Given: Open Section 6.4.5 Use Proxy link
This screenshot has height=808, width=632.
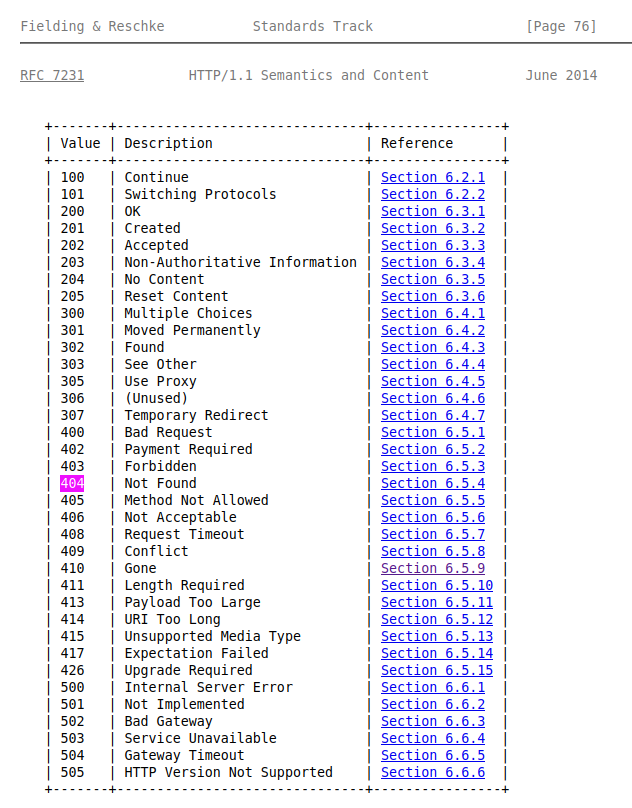Looking at the screenshot, I should pos(433,381).
